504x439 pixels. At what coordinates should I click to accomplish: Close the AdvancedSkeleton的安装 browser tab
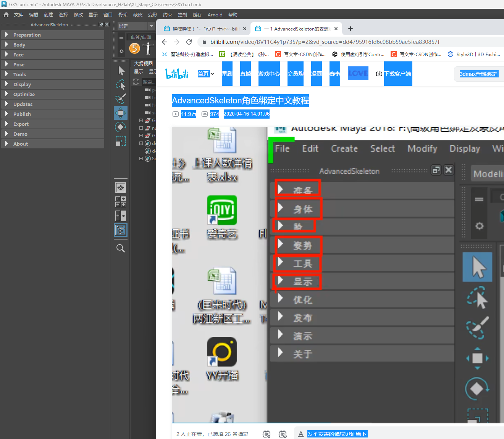(336, 29)
